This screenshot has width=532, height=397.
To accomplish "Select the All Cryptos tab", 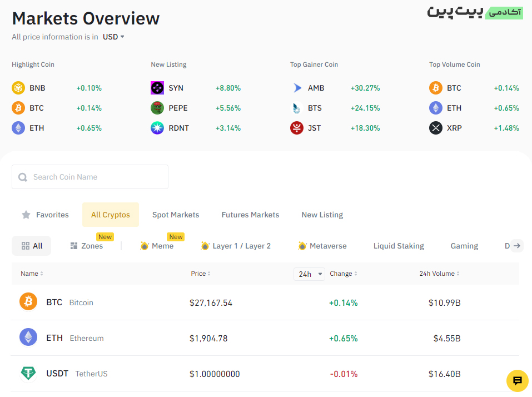I will (x=111, y=215).
